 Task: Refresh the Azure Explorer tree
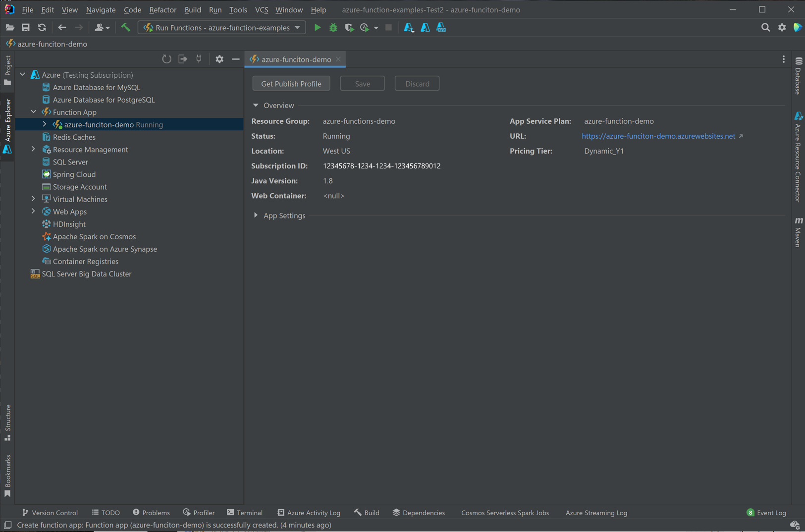click(x=166, y=59)
